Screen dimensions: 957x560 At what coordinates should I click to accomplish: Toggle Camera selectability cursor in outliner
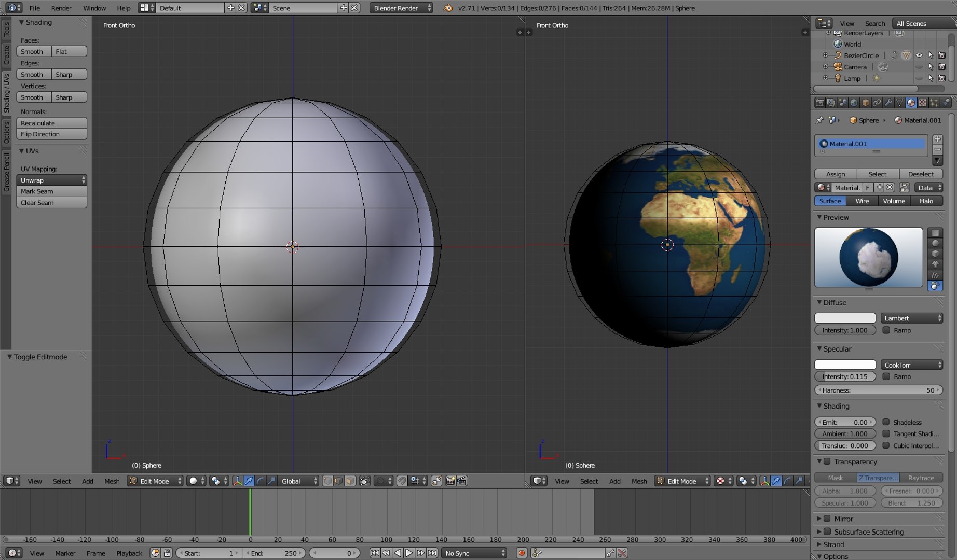pyautogui.click(x=931, y=67)
